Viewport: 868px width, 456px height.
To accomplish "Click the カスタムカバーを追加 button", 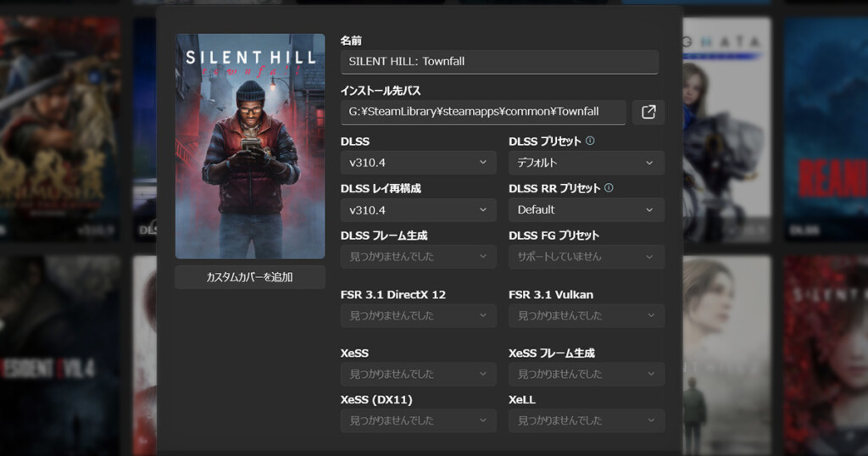I will [x=250, y=277].
